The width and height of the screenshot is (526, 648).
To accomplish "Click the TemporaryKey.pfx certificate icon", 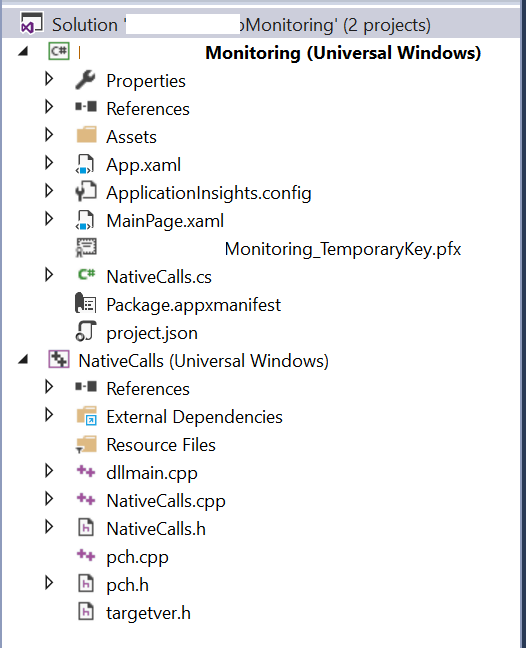I will (x=86, y=248).
